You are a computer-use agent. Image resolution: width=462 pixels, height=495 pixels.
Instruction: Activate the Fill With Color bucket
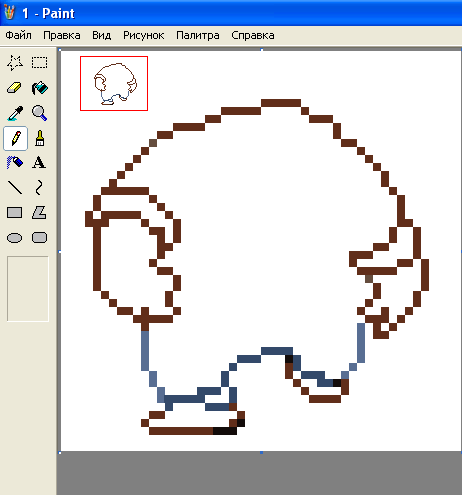[40, 88]
